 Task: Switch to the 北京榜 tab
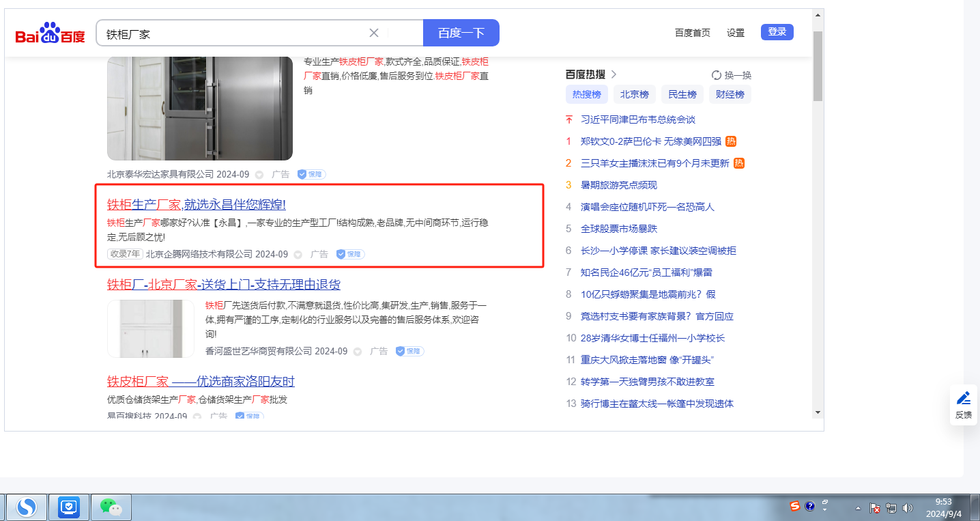tap(635, 94)
